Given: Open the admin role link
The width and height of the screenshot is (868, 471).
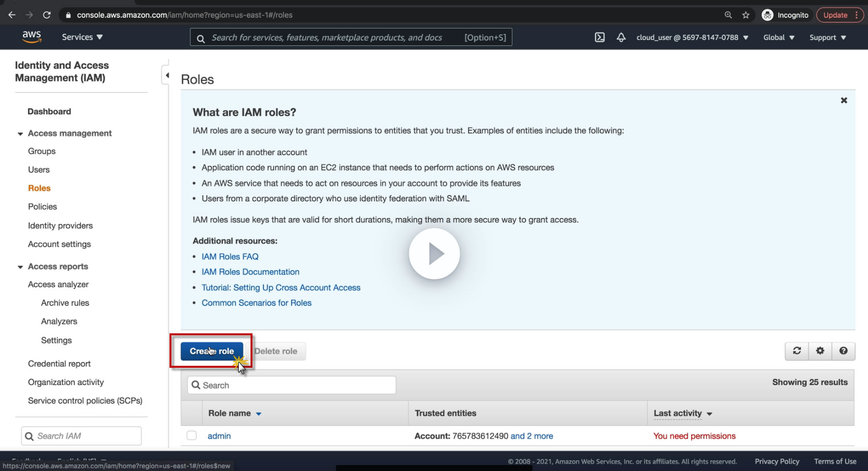Looking at the screenshot, I should pyautogui.click(x=219, y=436).
